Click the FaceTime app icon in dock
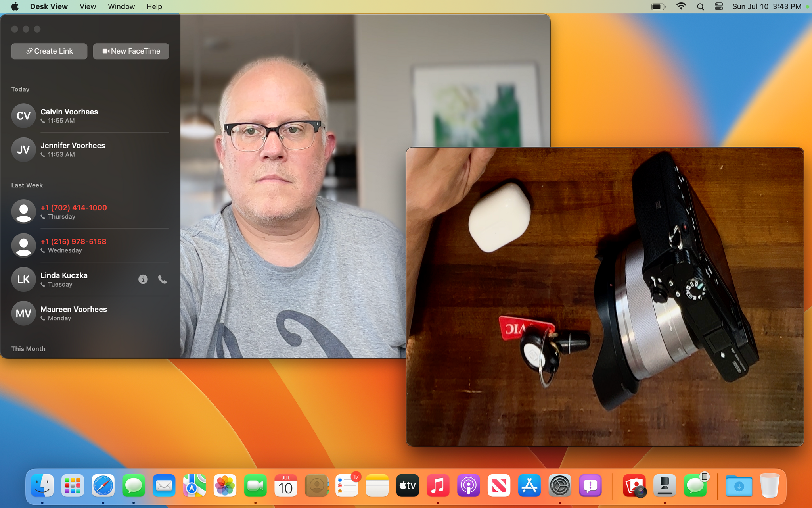The image size is (812, 508). click(255, 485)
